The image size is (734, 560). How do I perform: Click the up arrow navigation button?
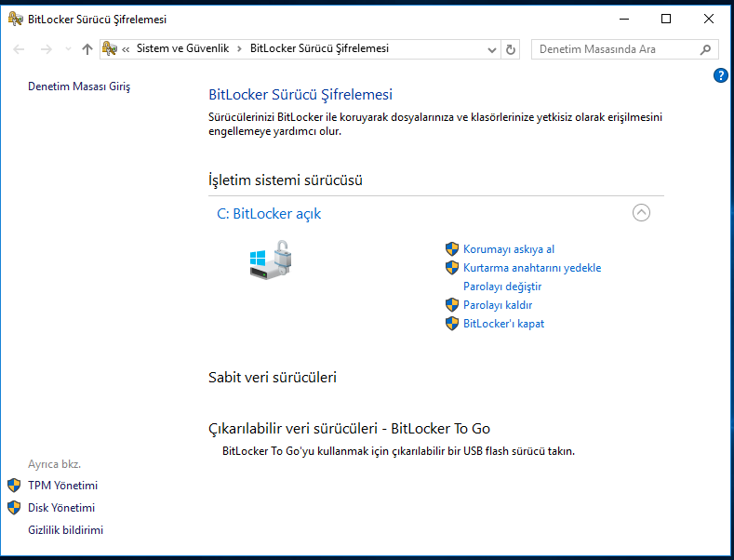[87, 49]
